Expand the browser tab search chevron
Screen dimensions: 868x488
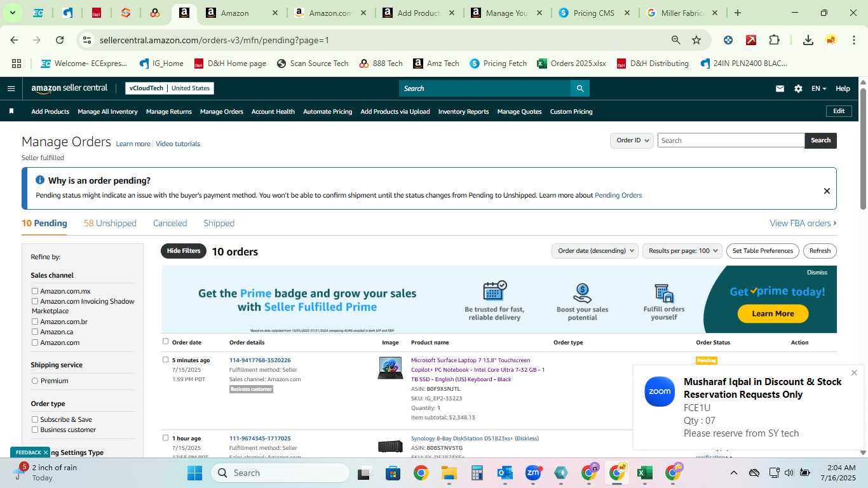point(12,13)
